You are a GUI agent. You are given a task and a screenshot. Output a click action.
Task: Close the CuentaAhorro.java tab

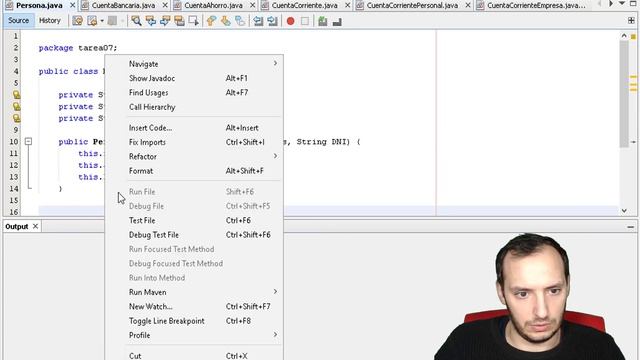point(253,5)
